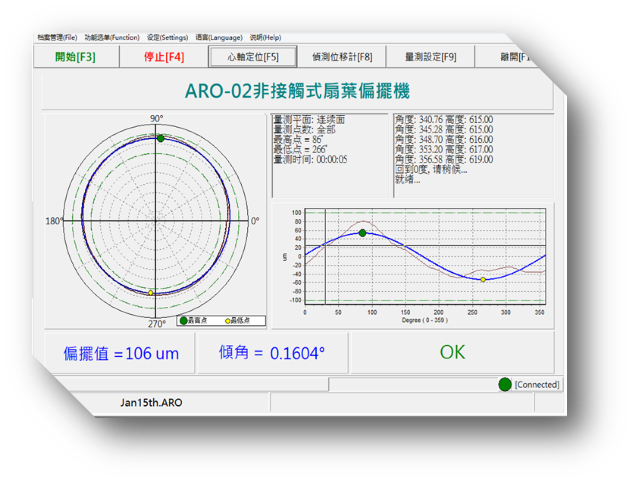Open the 档案管理(File) menu
Viewport: 632px width, 483px height.
click(57, 37)
